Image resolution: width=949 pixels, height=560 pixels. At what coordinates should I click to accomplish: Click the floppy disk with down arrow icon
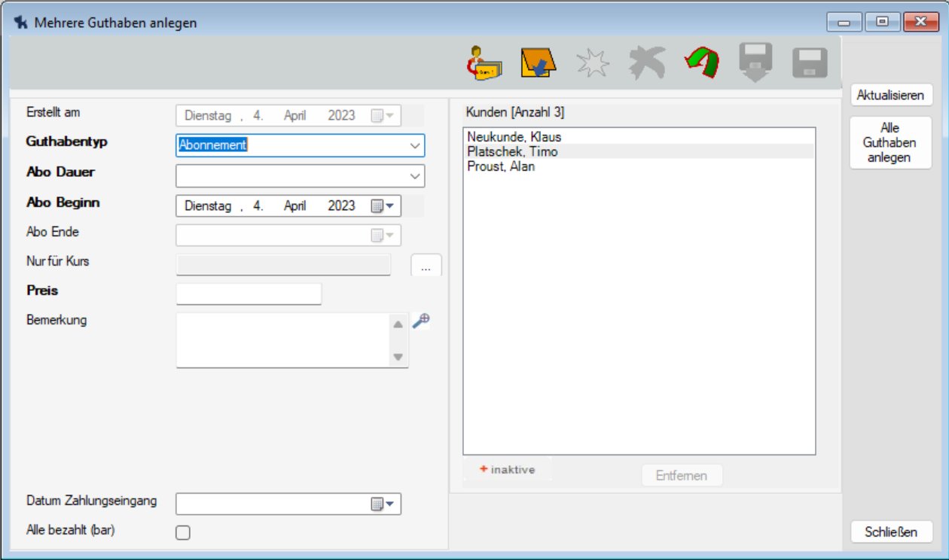(x=755, y=62)
